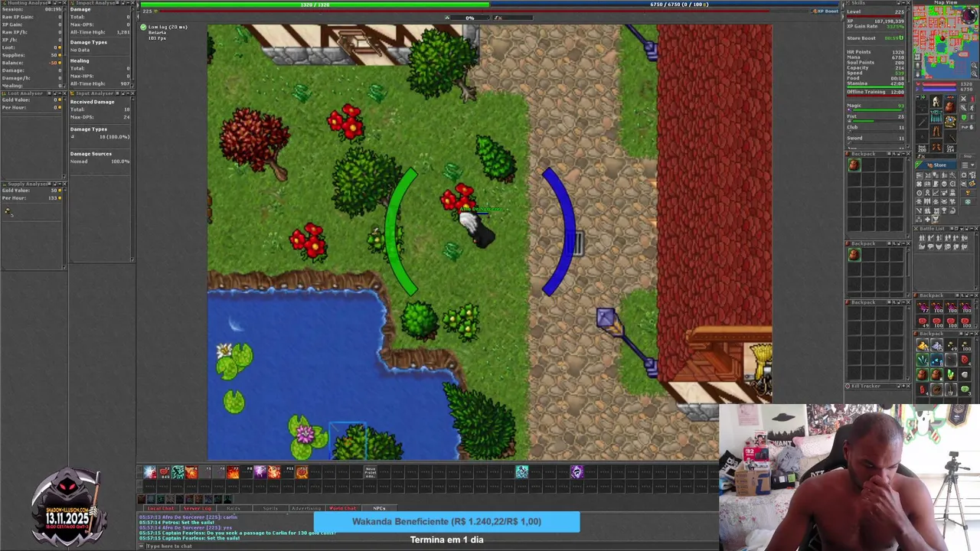The image size is (980, 551).
Task: Enable offensive fight mode crossed swords icon
Action: (x=963, y=99)
